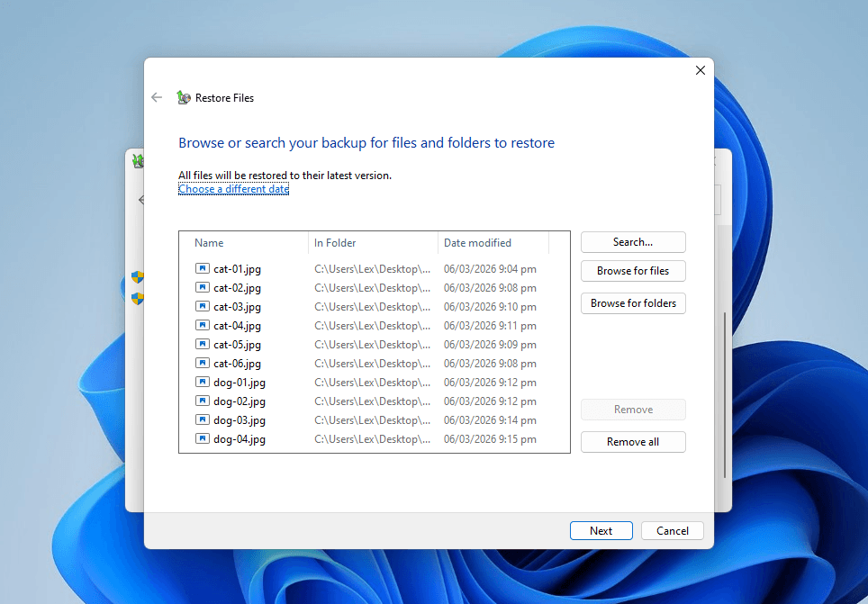Select the file name cat-03.jpg
The height and width of the screenshot is (604, 868).
(237, 307)
